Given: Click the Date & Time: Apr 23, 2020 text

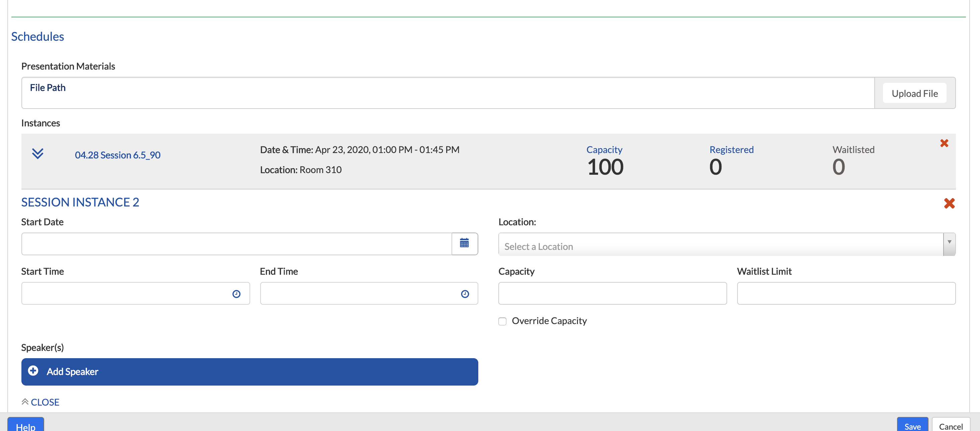Looking at the screenshot, I should point(360,150).
